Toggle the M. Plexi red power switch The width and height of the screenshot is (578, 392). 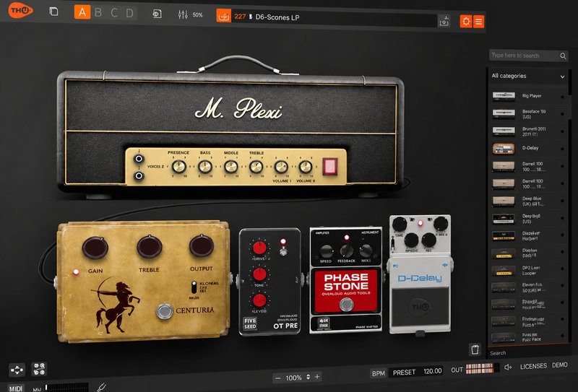330,166
